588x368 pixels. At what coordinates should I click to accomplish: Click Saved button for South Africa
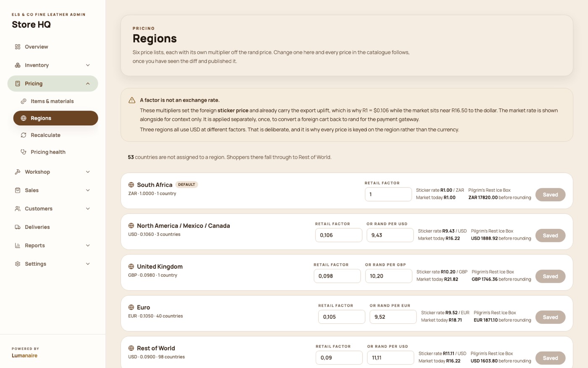[550, 195]
